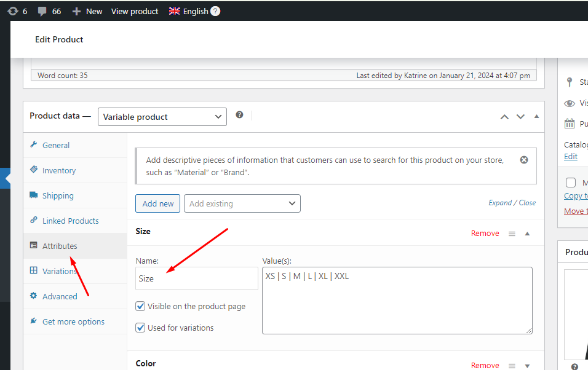Open the comments bubble icon

(42, 11)
